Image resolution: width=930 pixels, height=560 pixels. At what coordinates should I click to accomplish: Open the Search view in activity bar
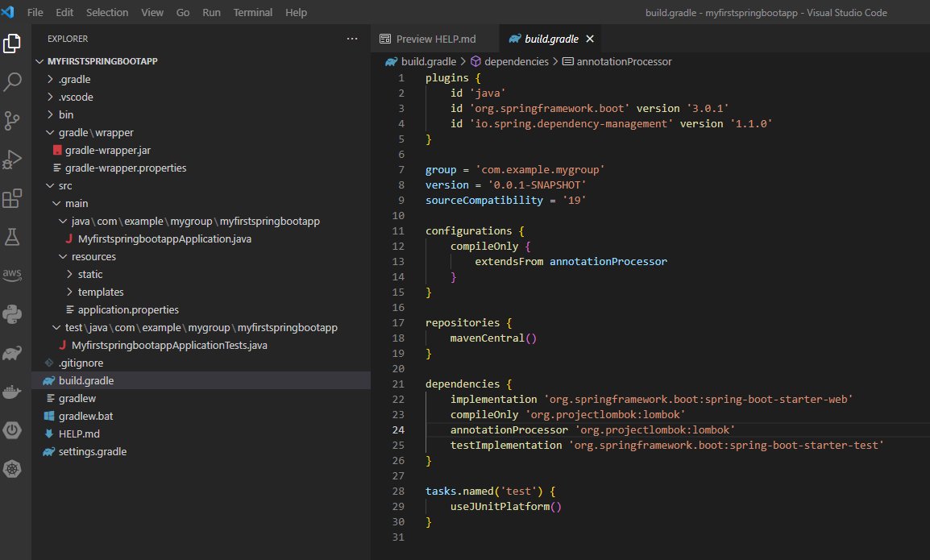coord(12,82)
